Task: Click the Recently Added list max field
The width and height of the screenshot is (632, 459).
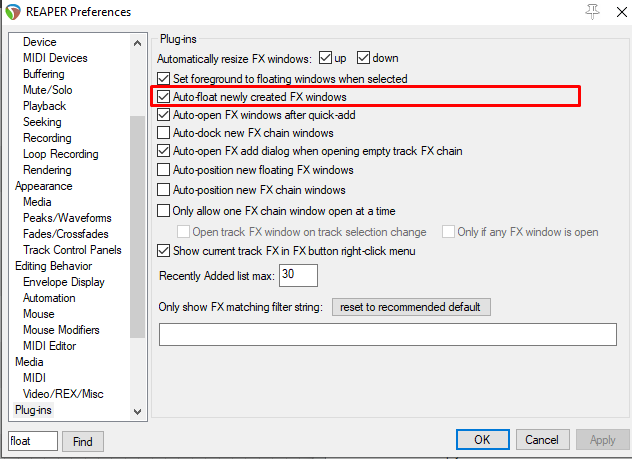Action: [x=299, y=275]
